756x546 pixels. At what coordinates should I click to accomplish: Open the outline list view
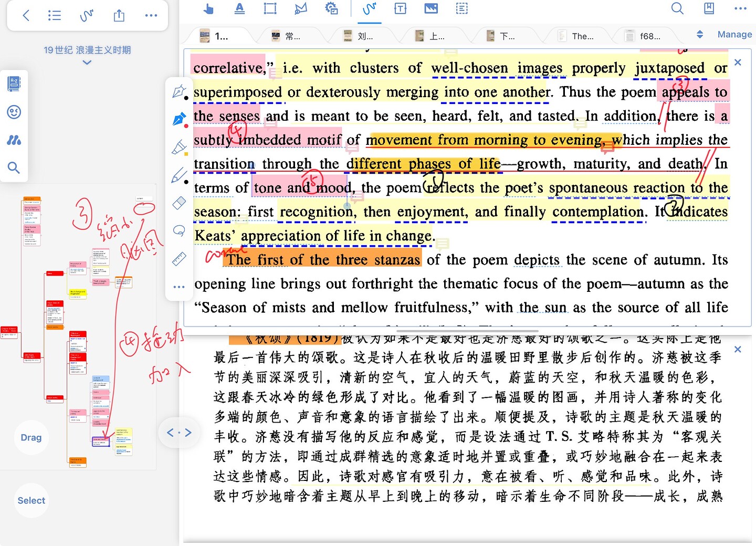(54, 15)
